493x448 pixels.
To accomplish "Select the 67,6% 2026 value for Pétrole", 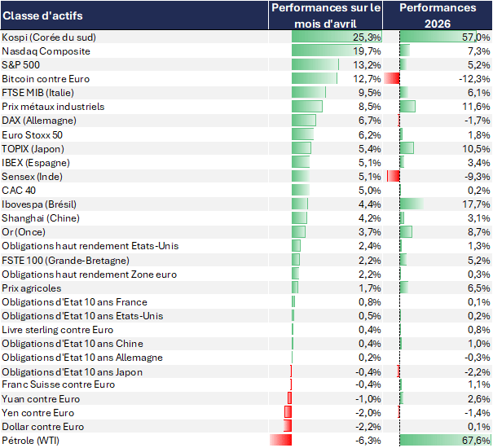I will [476, 440].
